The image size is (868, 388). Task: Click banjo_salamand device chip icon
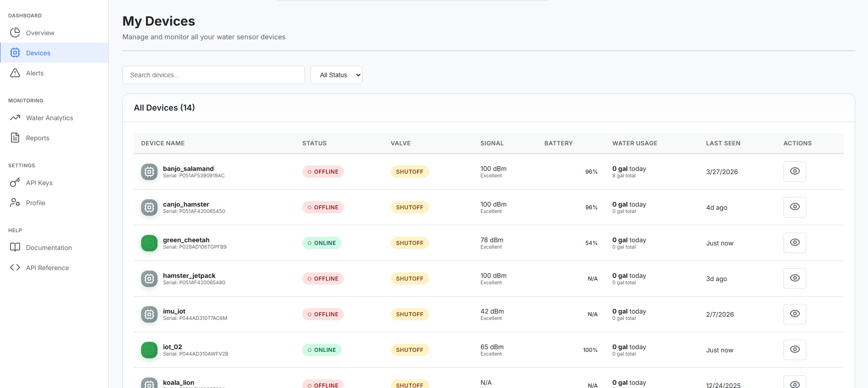pos(149,172)
